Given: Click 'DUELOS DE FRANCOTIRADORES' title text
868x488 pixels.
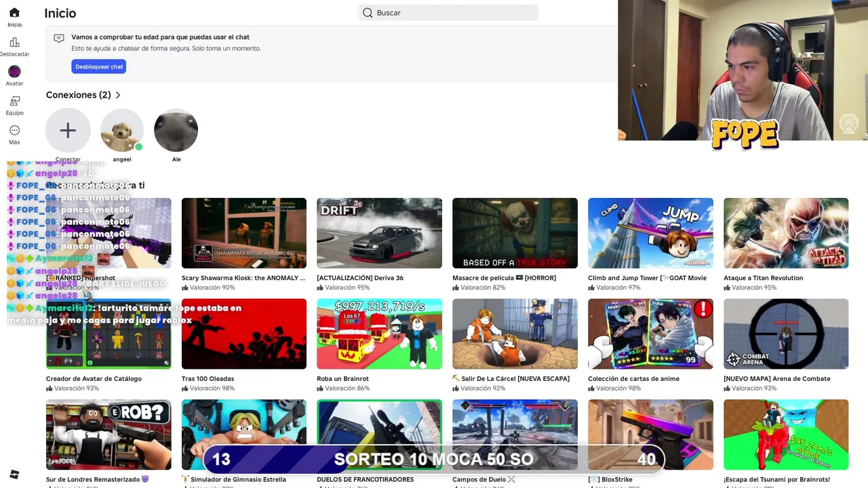Looking at the screenshot, I should click(x=365, y=479).
